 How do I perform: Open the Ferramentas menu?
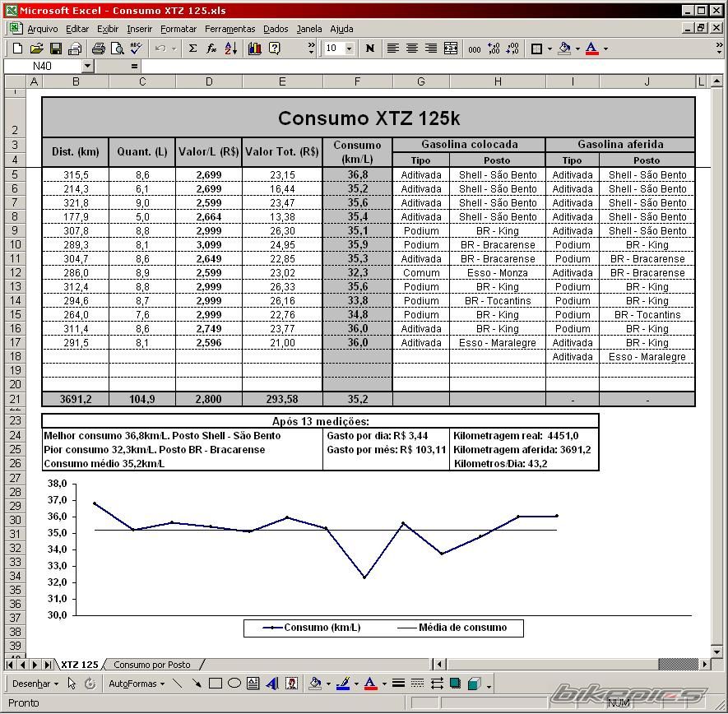(x=230, y=29)
